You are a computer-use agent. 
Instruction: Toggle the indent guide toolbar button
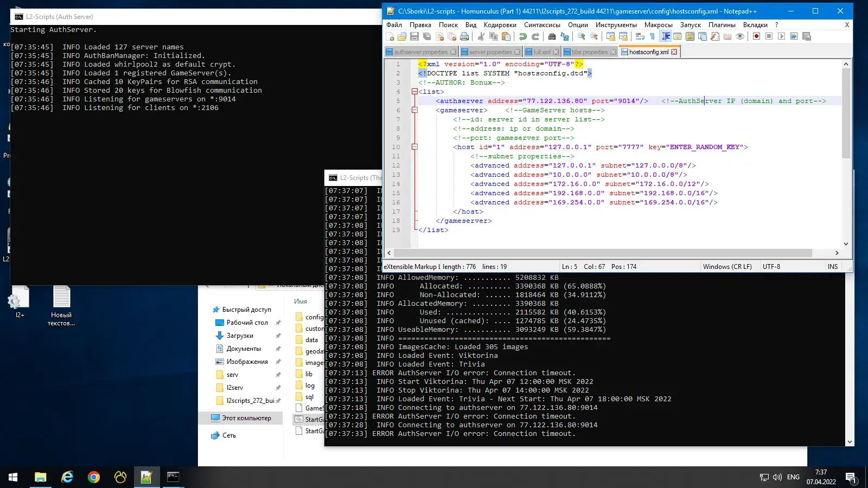pos(666,36)
